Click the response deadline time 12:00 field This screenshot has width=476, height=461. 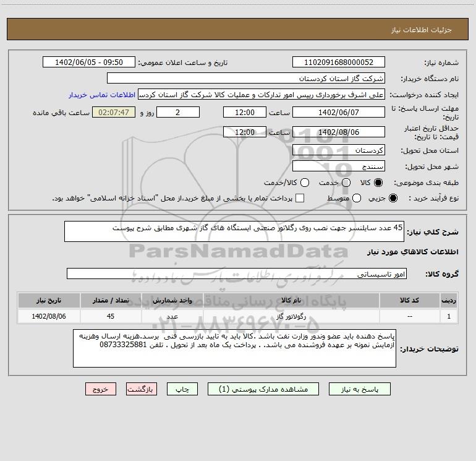point(245,112)
